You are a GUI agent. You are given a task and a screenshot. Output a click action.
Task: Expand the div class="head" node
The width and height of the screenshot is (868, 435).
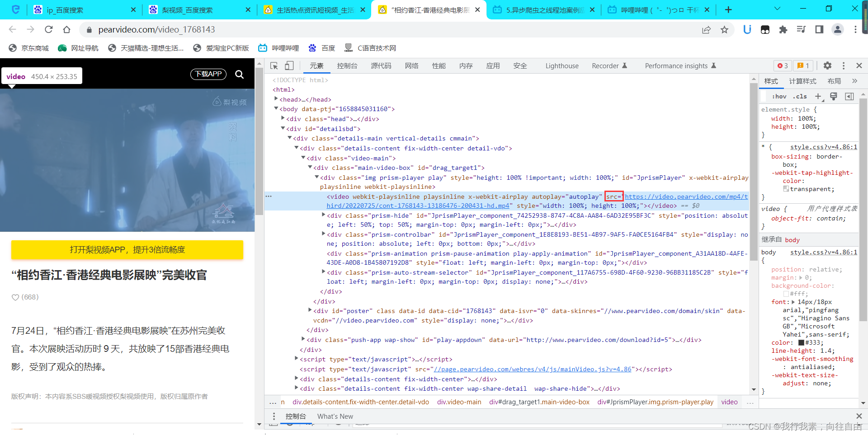[283, 119]
